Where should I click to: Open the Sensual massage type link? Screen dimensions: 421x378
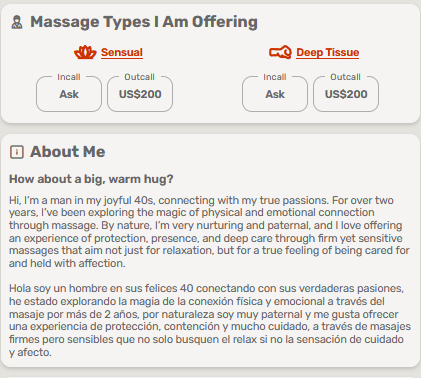tap(122, 52)
